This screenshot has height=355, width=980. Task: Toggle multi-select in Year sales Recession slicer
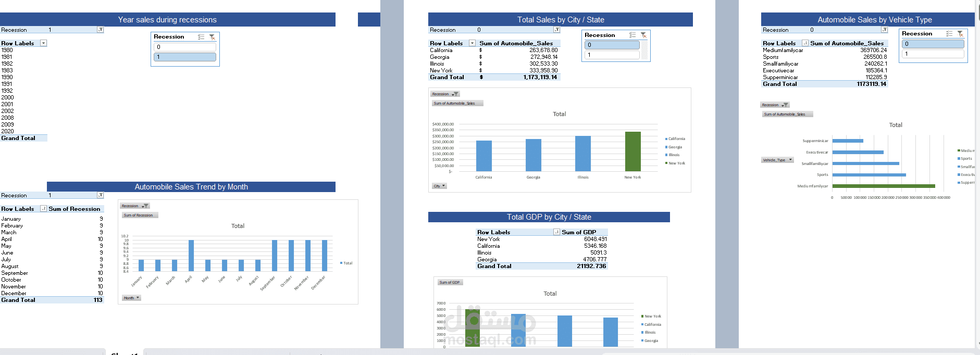201,37
